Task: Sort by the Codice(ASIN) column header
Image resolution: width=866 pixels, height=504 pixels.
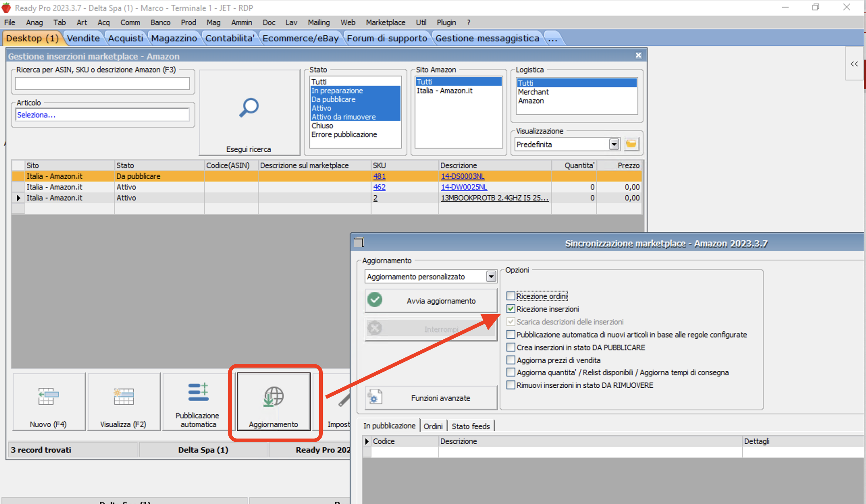Action: pyautogui.click(x=231, y=165)
